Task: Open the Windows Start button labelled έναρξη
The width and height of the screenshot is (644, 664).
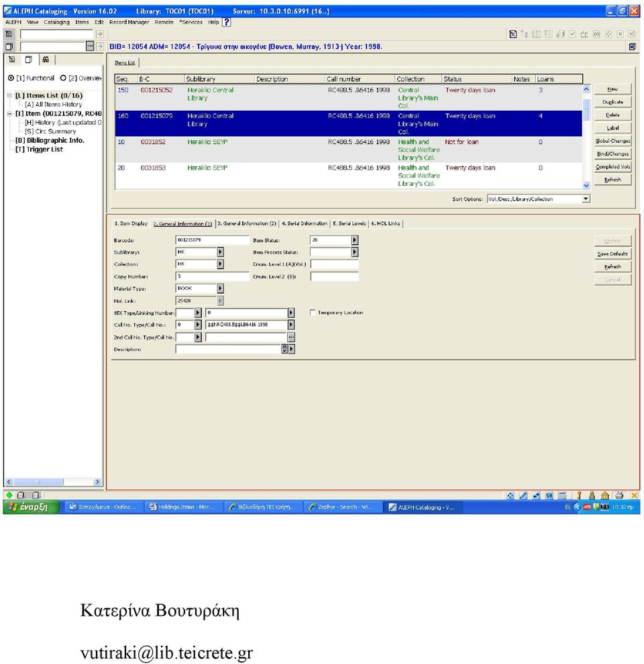Action: click(x=32, y=507)
